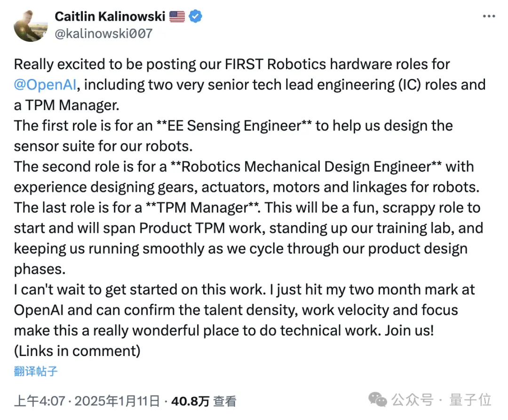Click the **Robotics Mechanical Design Engineer** text
Image resolution: width=508 pixels, height=420 pixels.
click(x=306, y=167)
